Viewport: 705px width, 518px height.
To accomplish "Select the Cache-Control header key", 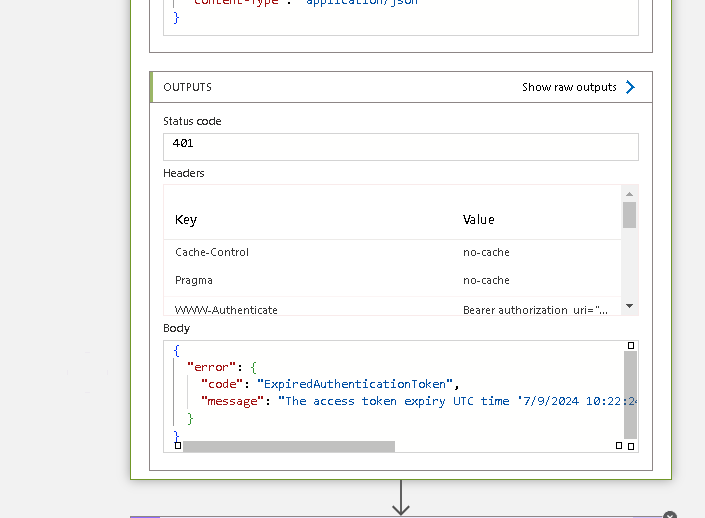I will coord(212,252).
